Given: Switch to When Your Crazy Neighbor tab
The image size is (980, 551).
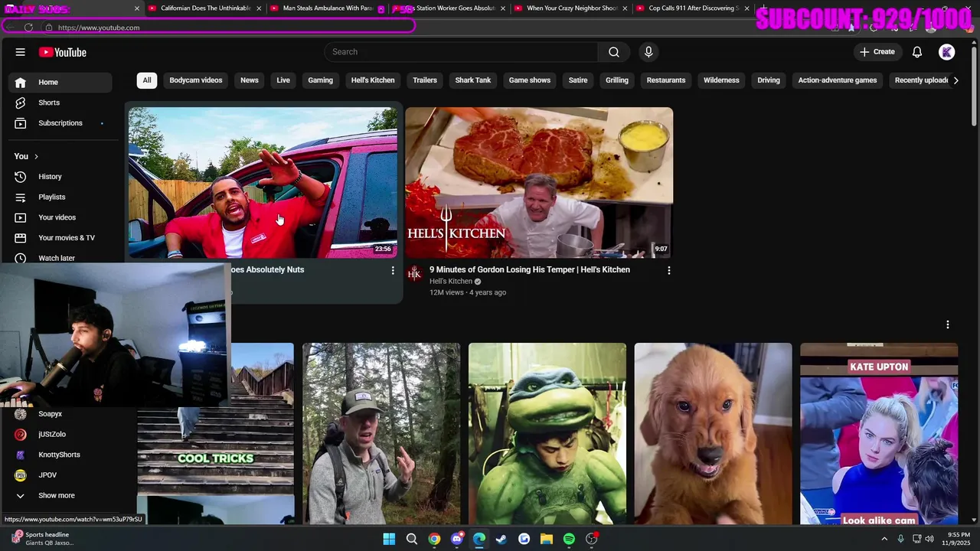Looking at the screenshot, I should (x=571, y=8).
